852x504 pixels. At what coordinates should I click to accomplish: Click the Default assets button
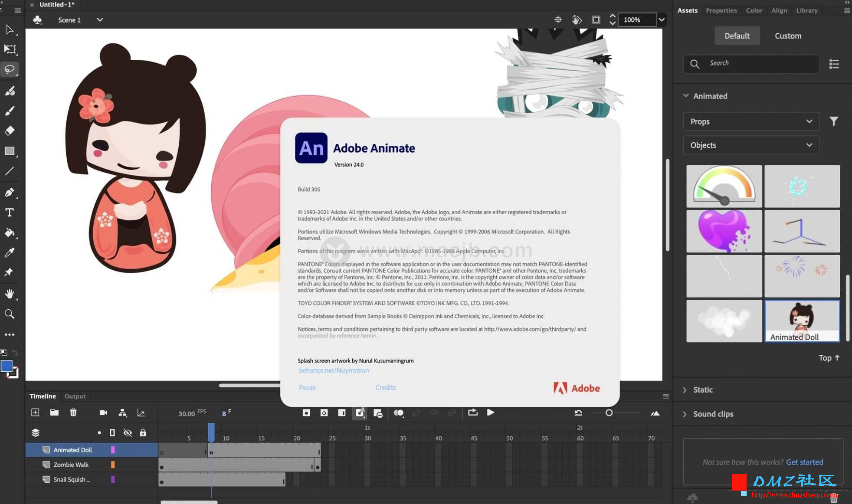(x=737, y=36)
